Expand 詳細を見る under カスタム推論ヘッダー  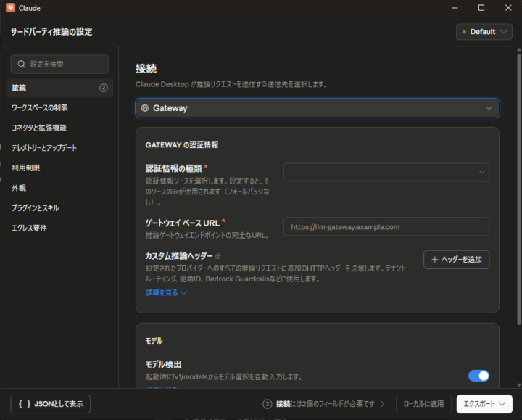tap(166, 292)
